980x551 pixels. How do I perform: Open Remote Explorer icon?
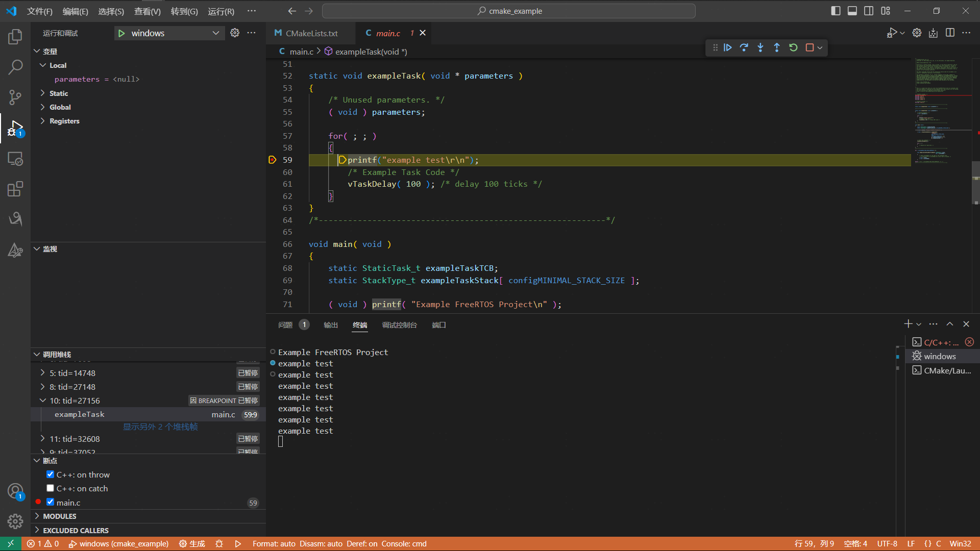tap(15, 159)
